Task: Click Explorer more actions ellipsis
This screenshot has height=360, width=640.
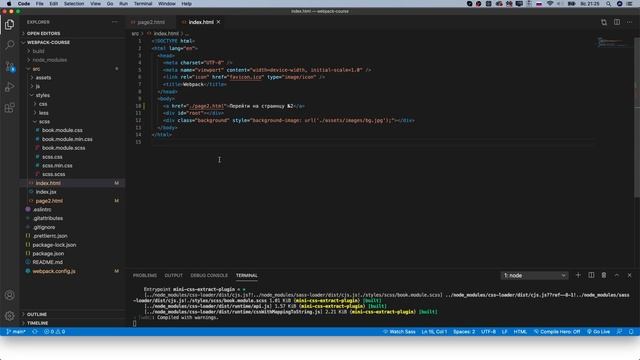Action: pos(115,22)
